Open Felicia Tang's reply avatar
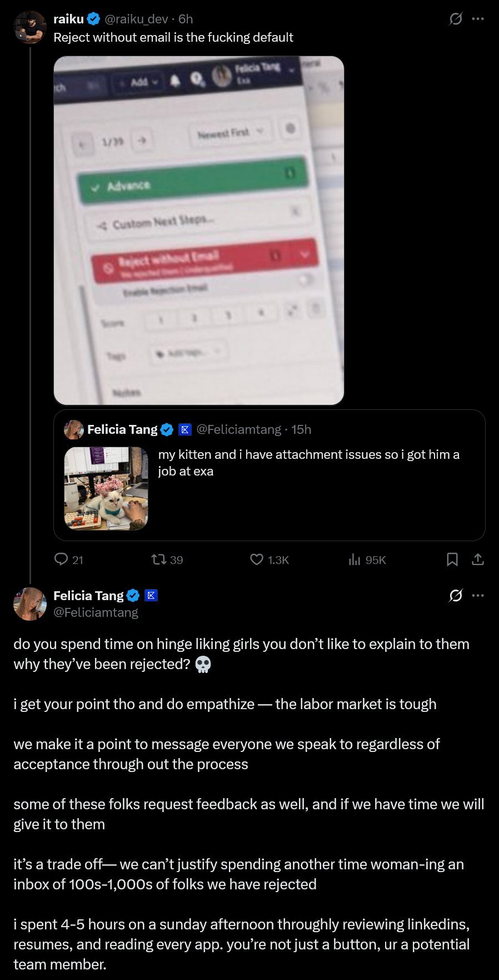This screenshot has height=980, width=499. click(29, 603)
